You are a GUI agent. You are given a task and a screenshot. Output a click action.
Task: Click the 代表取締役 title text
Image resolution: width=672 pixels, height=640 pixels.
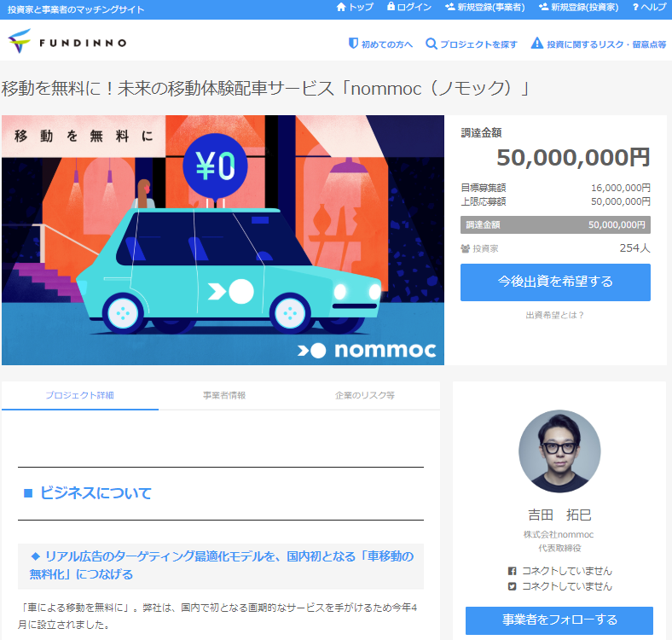point(559,548)
